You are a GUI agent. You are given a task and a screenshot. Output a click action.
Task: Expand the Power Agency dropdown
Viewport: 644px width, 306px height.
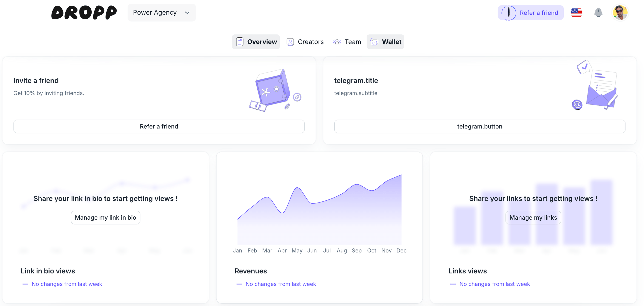click(155, 12)
